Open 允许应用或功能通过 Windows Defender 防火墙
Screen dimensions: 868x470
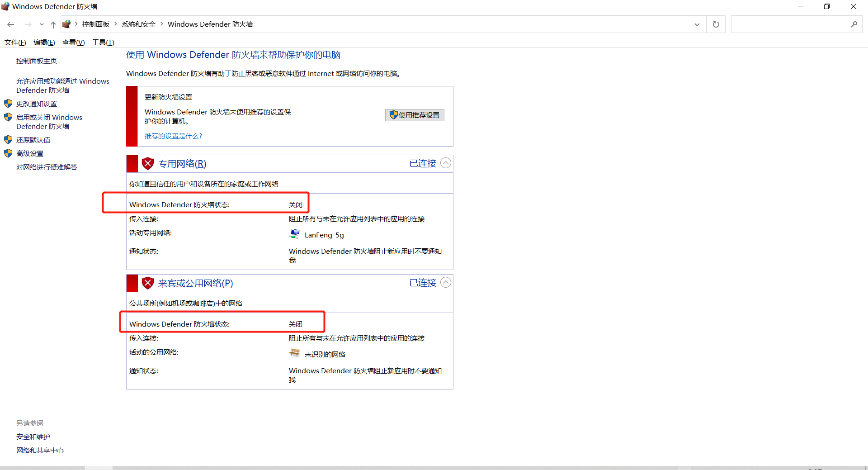tap(63, 86)
